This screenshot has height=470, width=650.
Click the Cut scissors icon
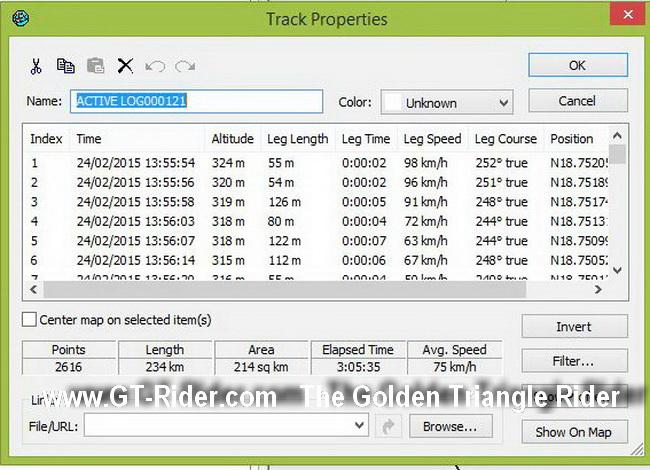click(36, 66)
